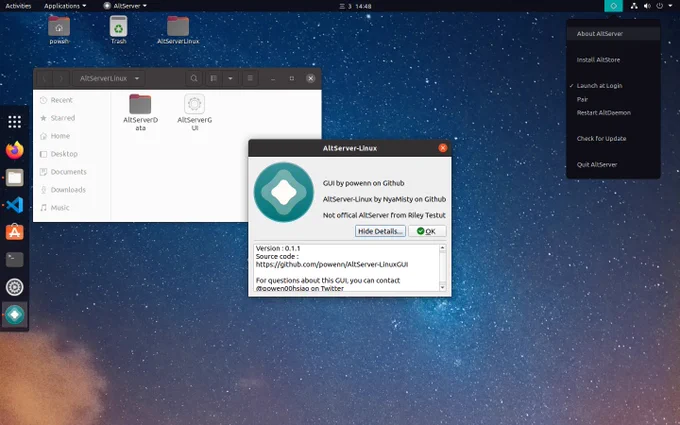Viewport: 680px width, 425px height.
Task: Go forward in Files window
Action: [x=61, y=78]
